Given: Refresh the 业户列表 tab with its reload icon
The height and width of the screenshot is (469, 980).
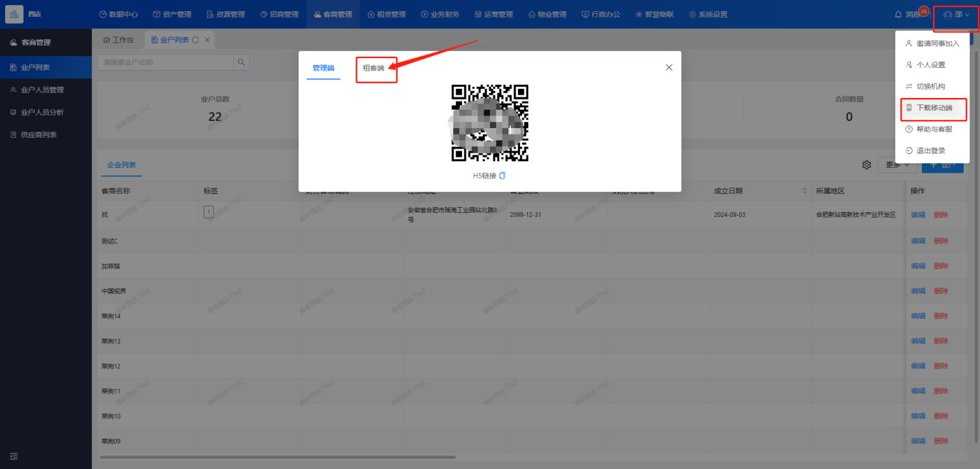Looking at the screenshot, I should [x=195, y=40].
